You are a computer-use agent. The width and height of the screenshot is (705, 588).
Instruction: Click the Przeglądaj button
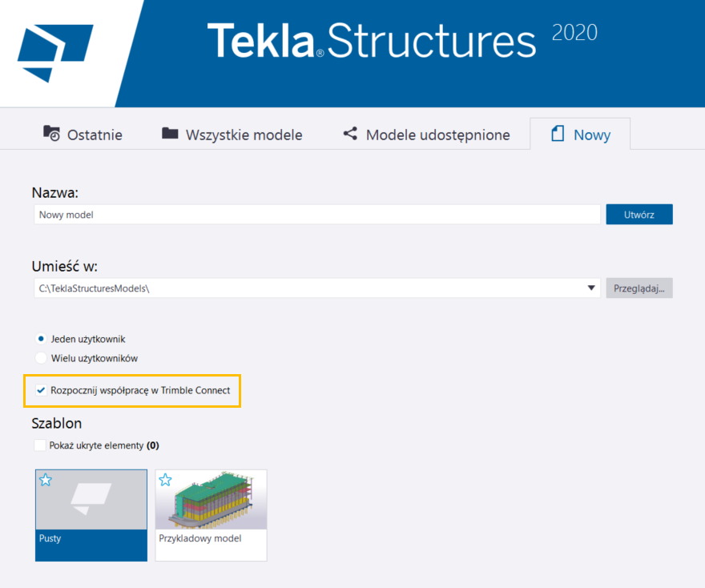[x=639, y=288]
